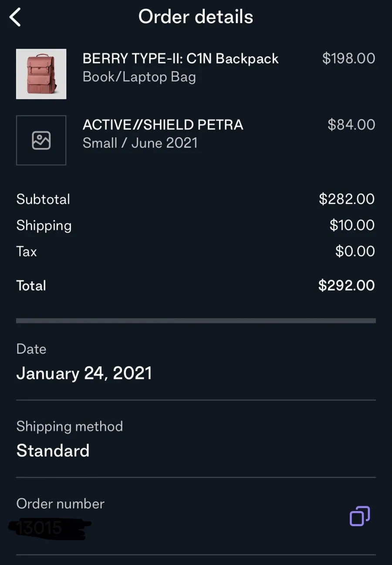Copy the order number with the copy icon
This screenshot has width=392, height=565.
[360, 516]
